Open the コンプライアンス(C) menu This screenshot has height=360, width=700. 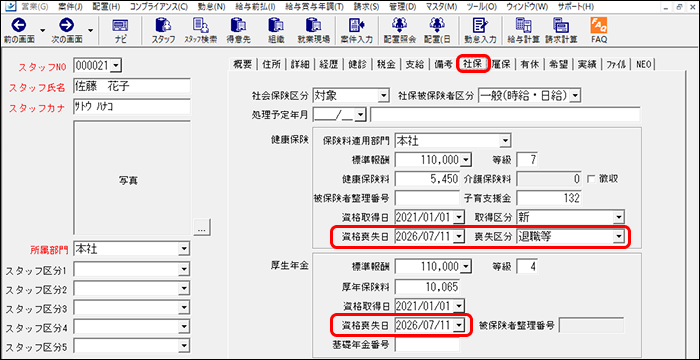point(159,7)
